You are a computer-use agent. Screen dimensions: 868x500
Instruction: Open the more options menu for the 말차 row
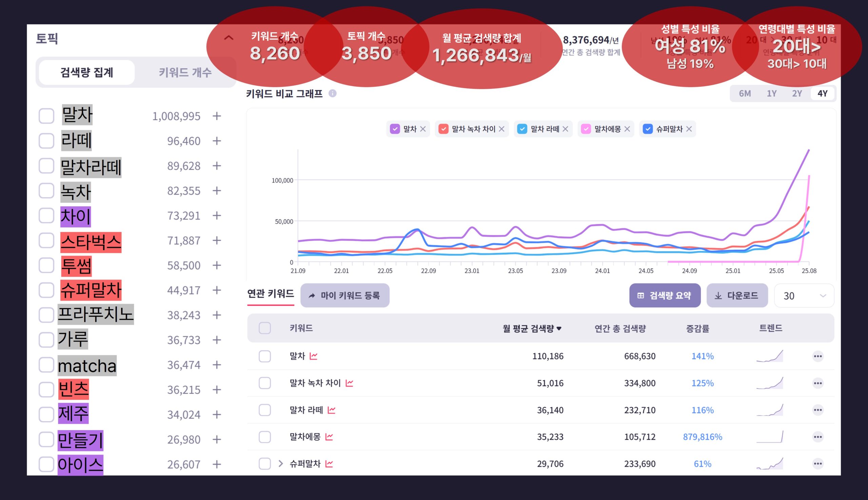point(817,356)
